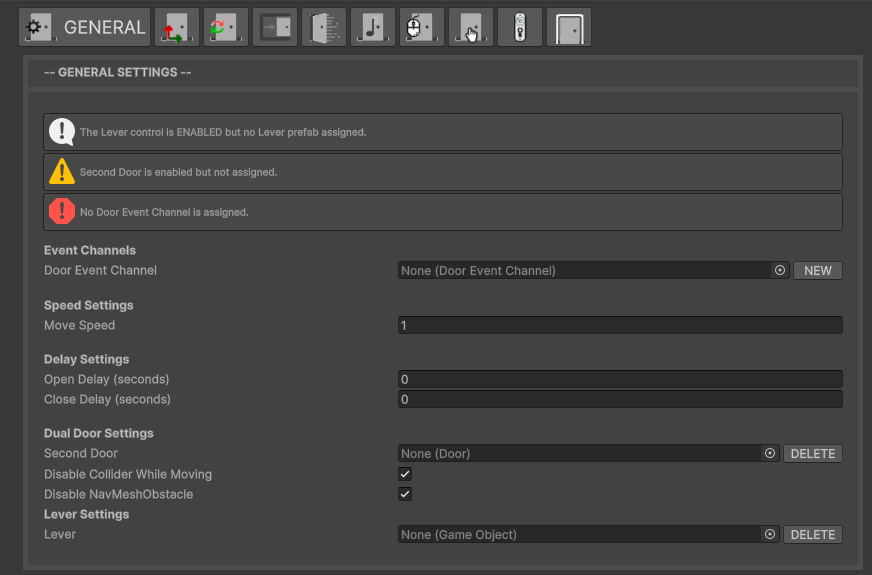Open object picker for Second Door
The height and width of the screenshot is (575, 872).
(769, 453)
